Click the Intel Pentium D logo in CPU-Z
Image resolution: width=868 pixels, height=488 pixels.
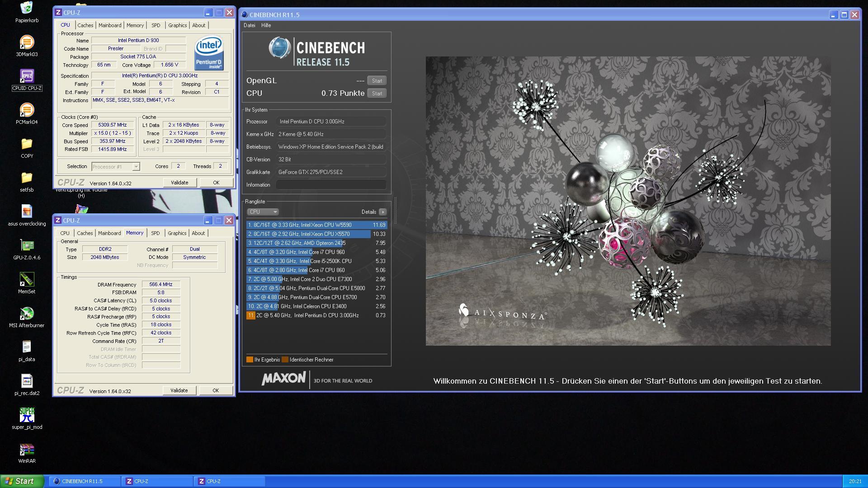point(209,53)
